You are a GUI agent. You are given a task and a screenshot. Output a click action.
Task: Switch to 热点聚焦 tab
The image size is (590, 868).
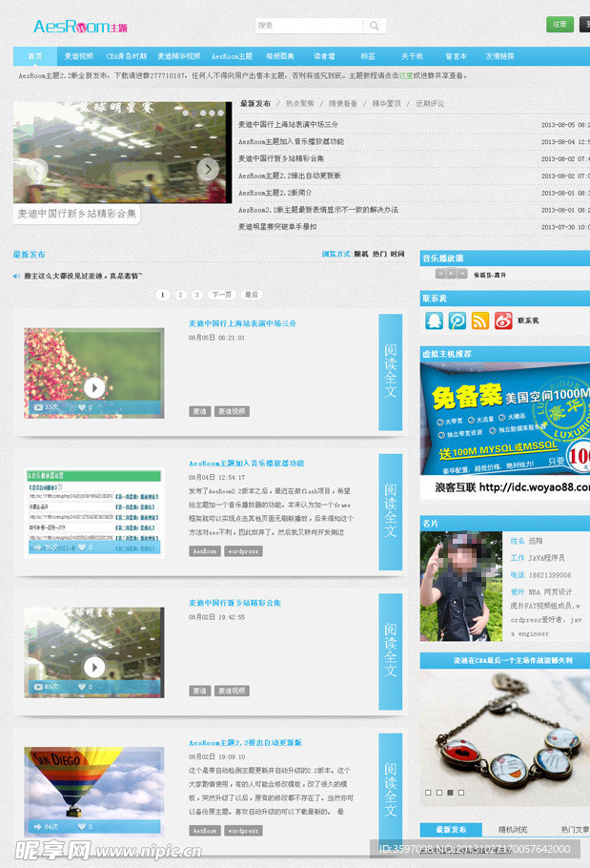tap(299, 104)
